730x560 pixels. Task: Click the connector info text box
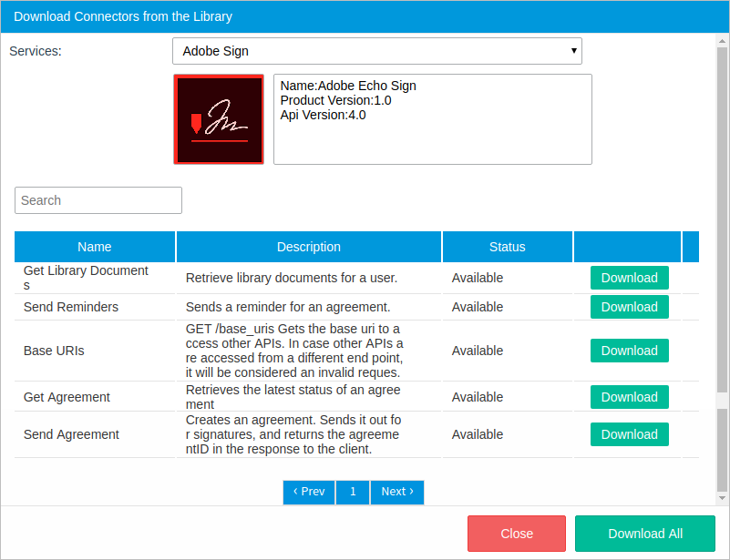432,119
